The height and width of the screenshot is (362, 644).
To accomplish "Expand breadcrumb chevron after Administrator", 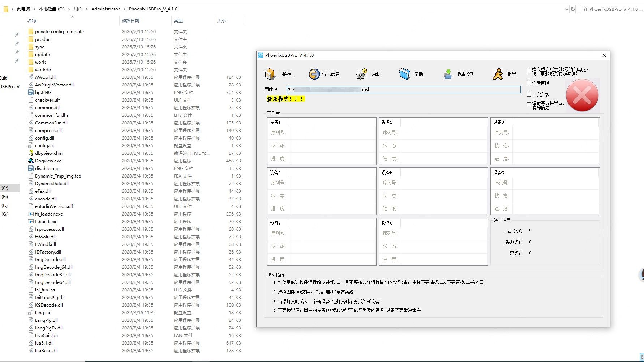I will tap(125, 9).
